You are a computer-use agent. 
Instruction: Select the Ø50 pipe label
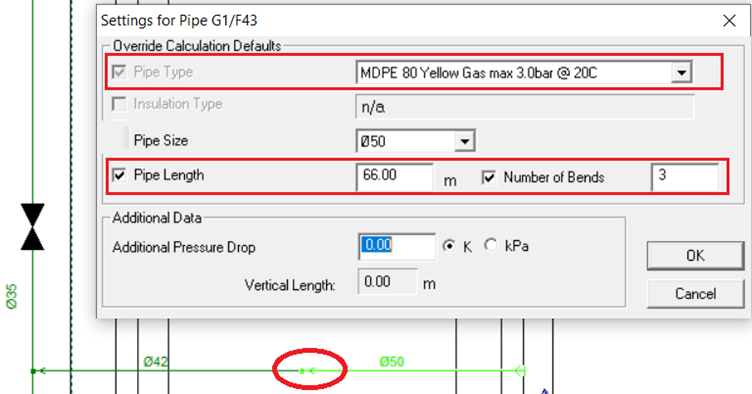pyautogui.click(x=392, y=361)
